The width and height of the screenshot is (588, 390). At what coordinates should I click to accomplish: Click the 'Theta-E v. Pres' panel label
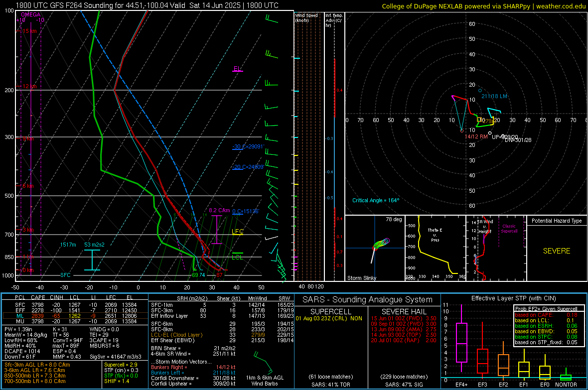pos(435,235)
